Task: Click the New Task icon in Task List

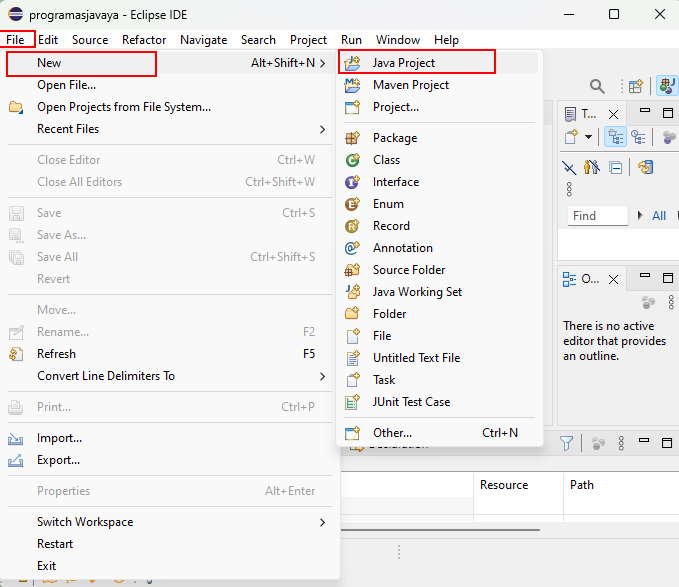Action: pos(571,137)
